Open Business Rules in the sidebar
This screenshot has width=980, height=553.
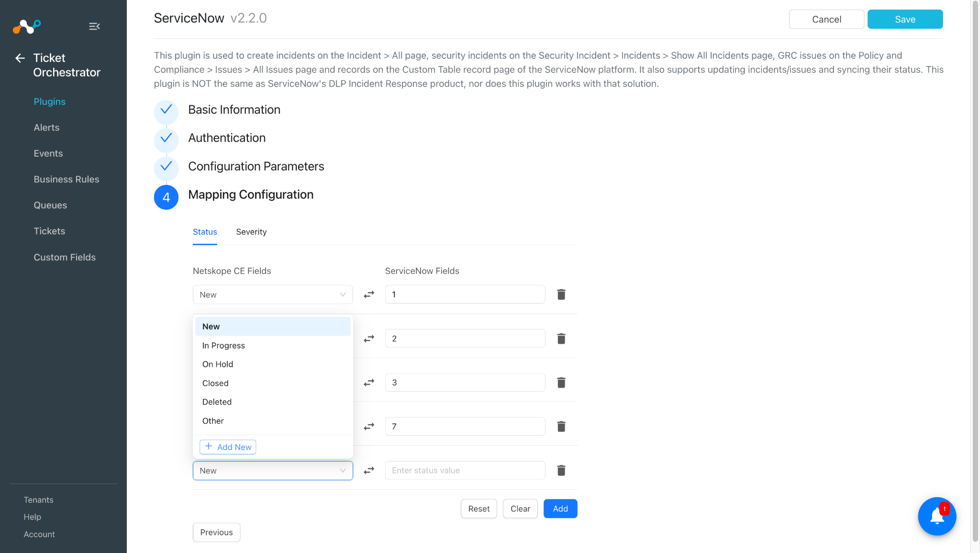coord(67,179)
